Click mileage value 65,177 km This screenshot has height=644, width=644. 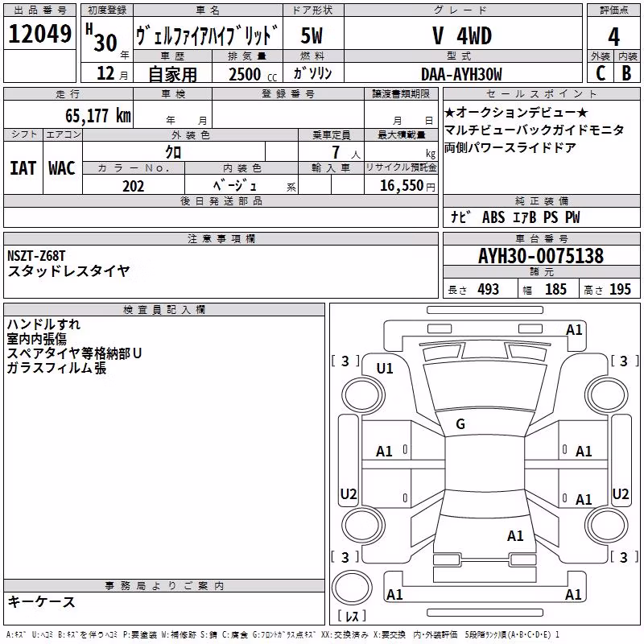pos(98,115)
